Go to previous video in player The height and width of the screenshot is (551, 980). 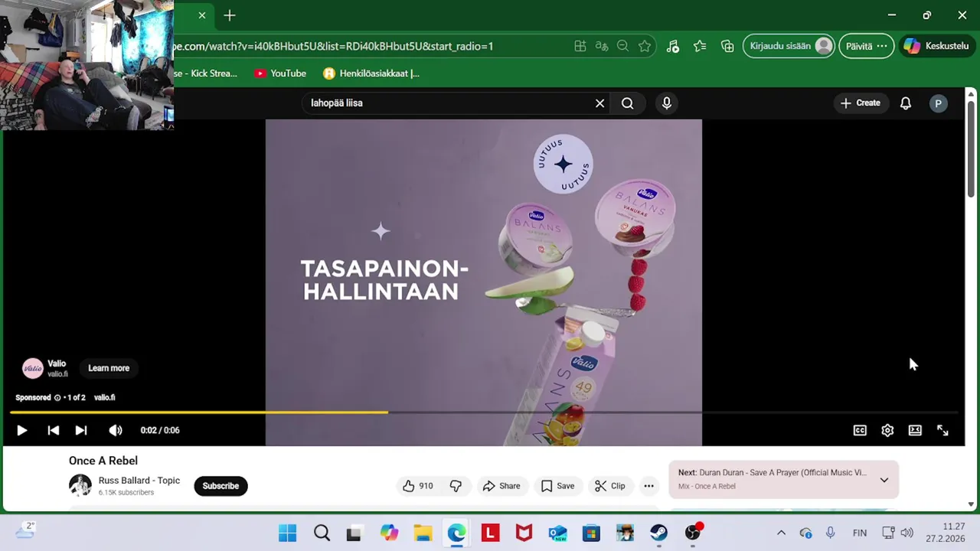[53, 430]
